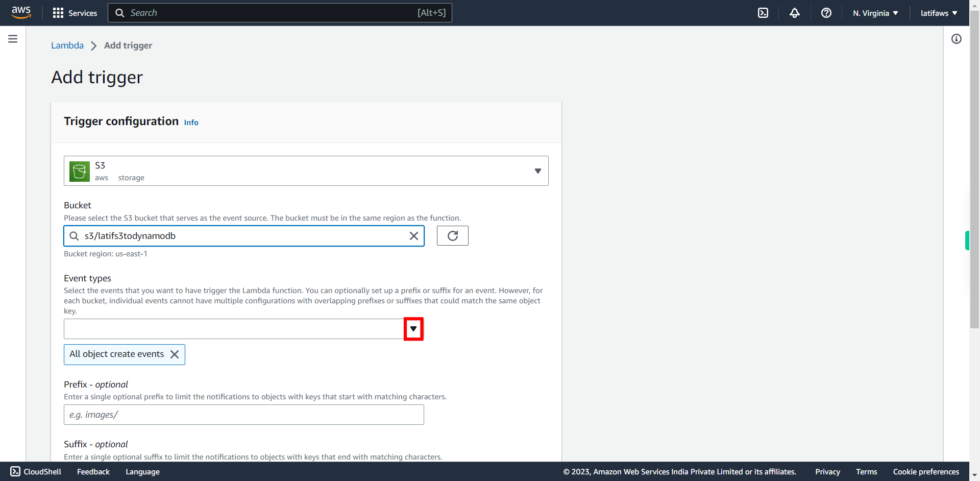The width and height of the screenshot is (980, 481).
Task: Focus the top Search bar
Action: (280, 13)
